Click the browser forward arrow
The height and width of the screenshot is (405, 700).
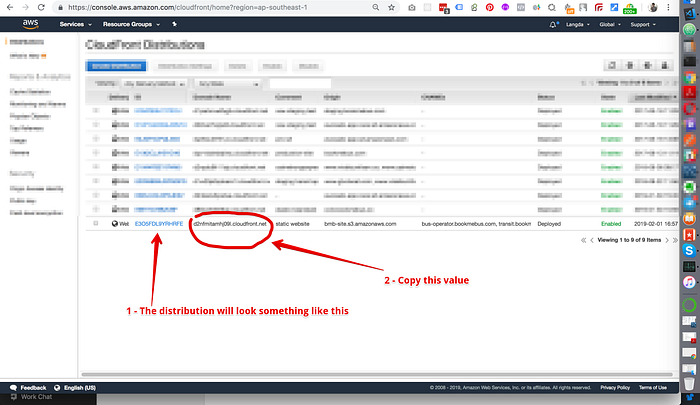click(25, 8)
